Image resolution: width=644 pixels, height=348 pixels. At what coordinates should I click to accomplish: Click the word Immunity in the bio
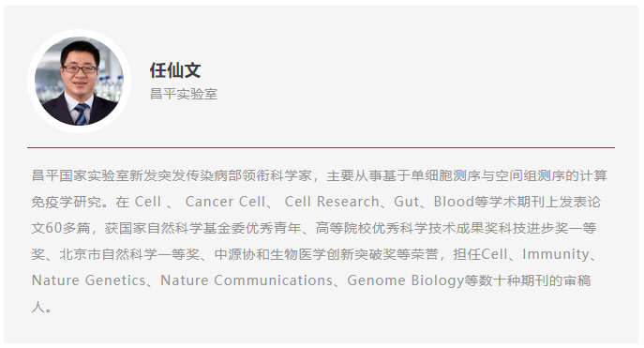point(556,254)
